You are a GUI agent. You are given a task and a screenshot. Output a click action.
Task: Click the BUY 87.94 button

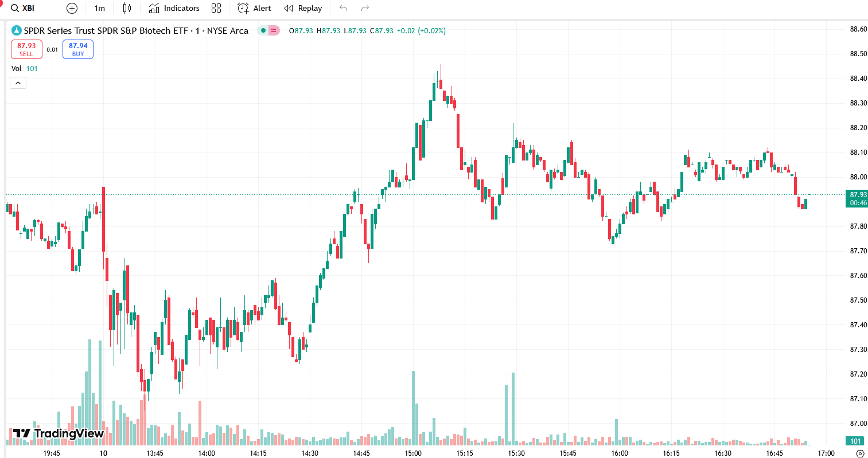click(78, 49)
